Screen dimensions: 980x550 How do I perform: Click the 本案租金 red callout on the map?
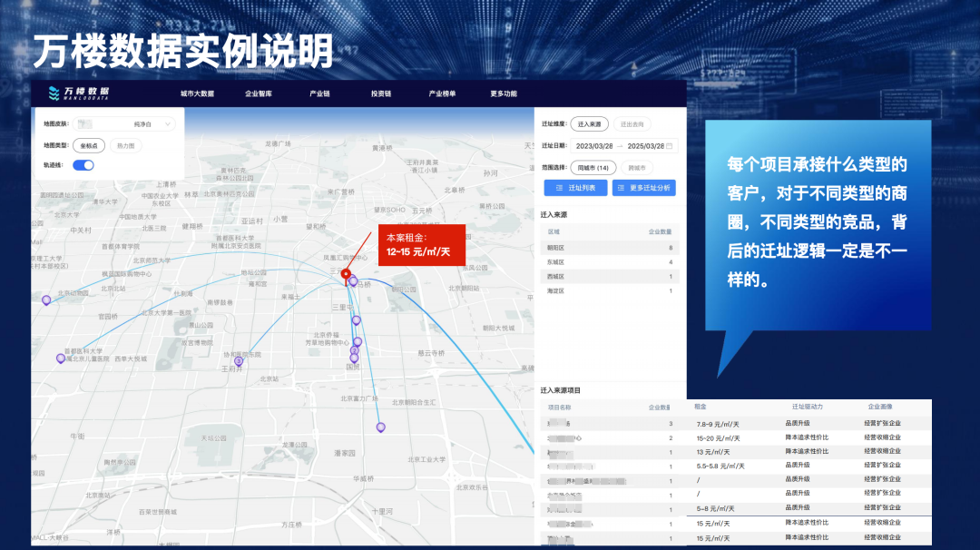click(x=421, y=245)
